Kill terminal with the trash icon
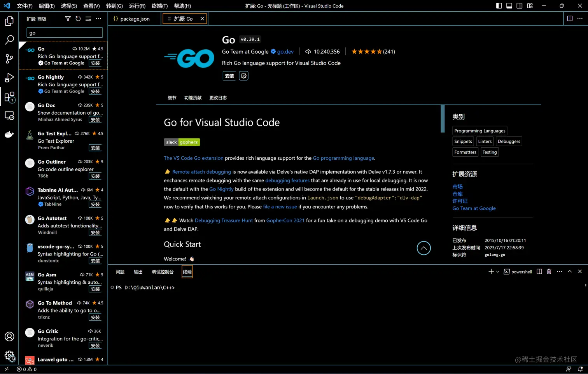Screen dimensions: 588x374 click(549, 272)
